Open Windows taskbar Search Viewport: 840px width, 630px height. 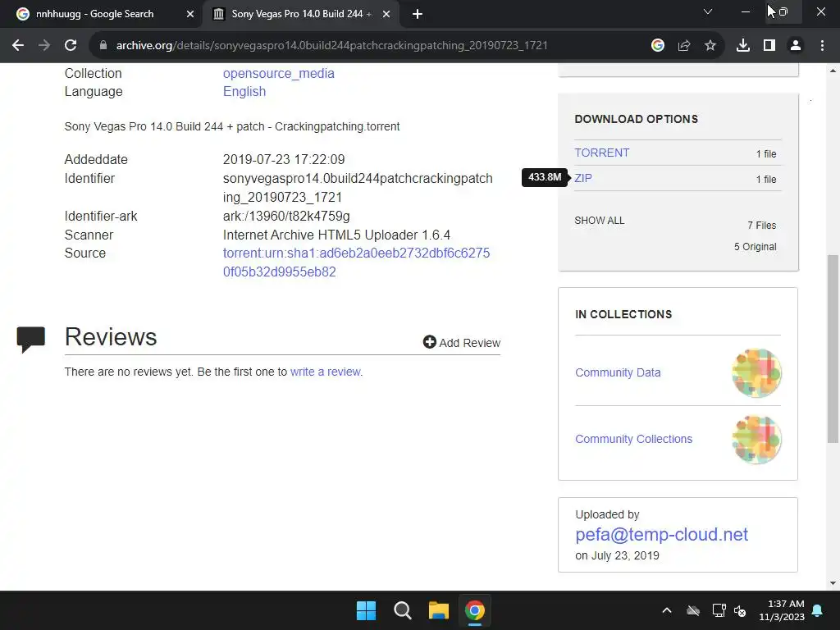pos(402,610)
